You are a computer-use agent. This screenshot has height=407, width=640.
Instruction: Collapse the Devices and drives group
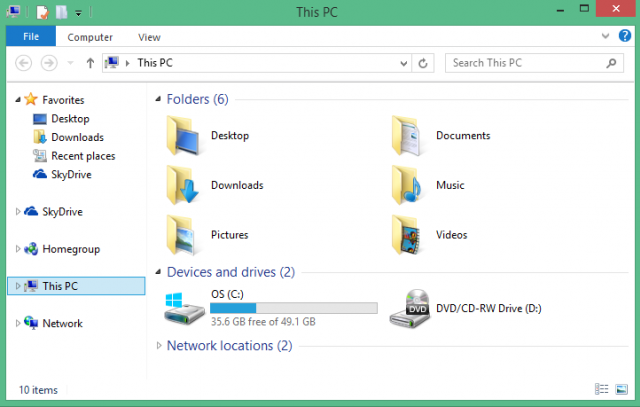point(158,272)
